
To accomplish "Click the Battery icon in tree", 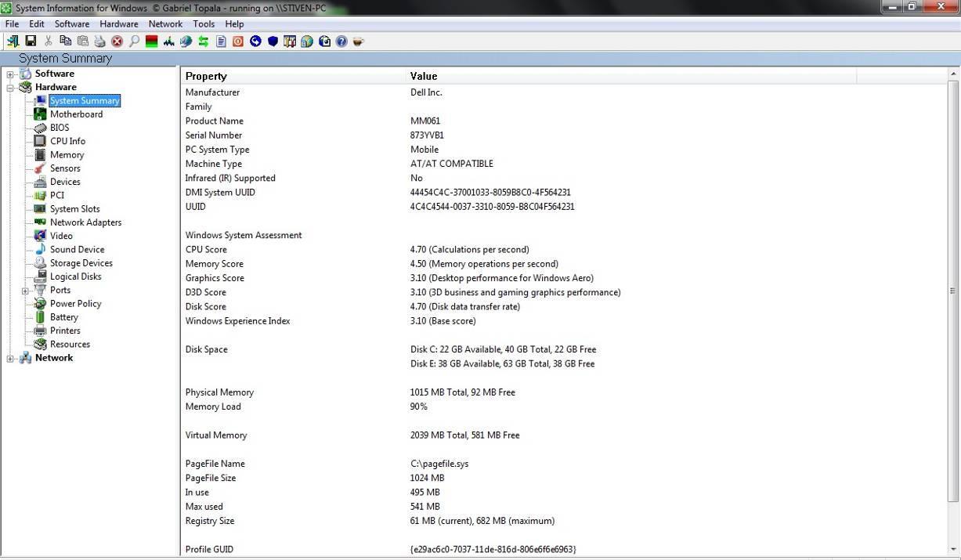I will (40, 316).
